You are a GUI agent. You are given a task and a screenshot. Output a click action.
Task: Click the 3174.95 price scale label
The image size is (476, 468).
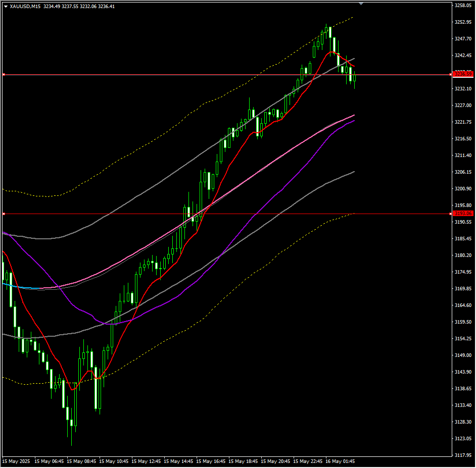463,272
